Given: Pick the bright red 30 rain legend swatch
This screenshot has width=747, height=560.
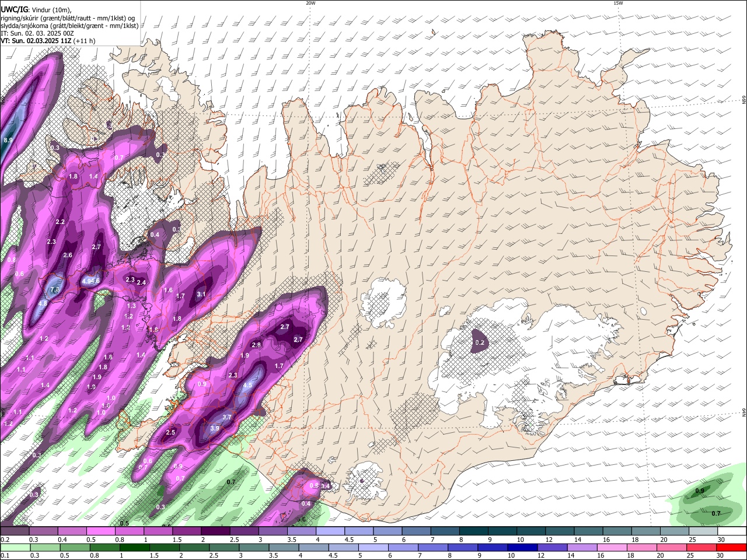Looking at the screenshot, I should coord(731,547).
